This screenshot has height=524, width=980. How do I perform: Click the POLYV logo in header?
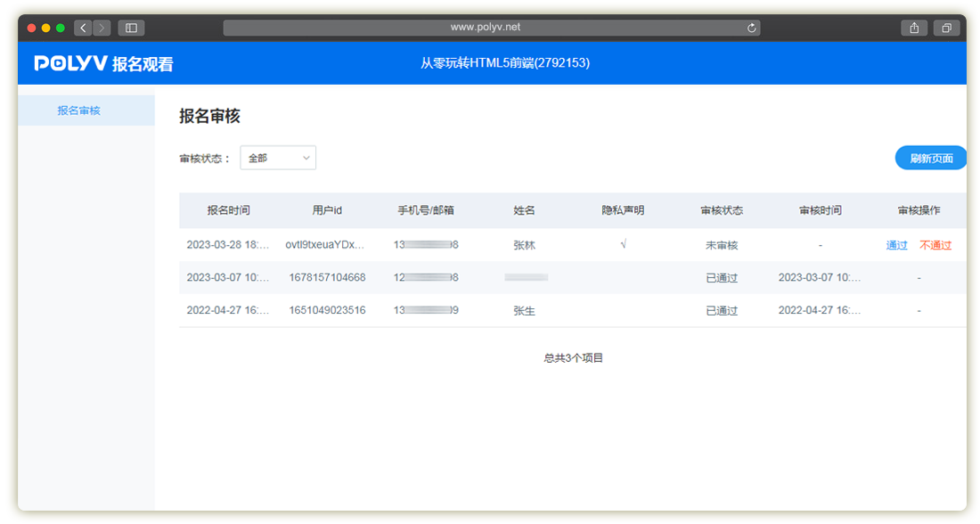pos(71,63)
